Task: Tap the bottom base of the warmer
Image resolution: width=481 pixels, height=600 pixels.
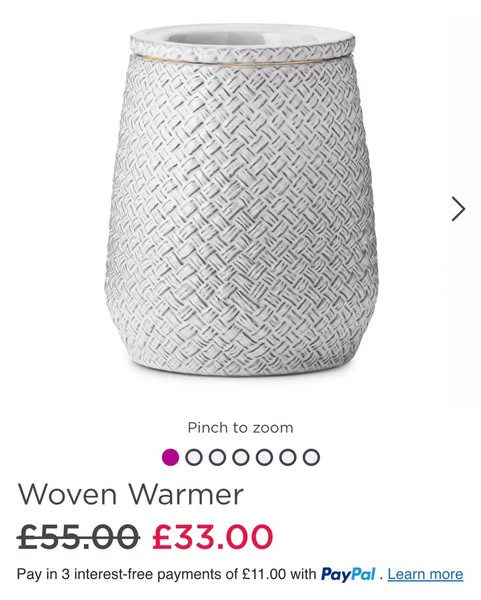Action: click(241, 362)
